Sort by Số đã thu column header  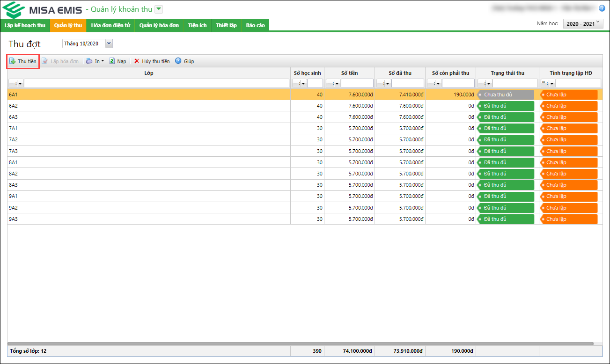pyautogui.click(x=400, y=73)
